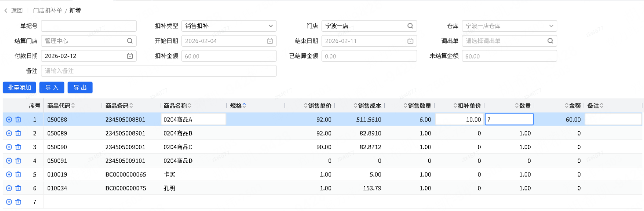Delete row 2 using its trash icon
The height and width of the screenshot is (211, 644).
(18, 133)
